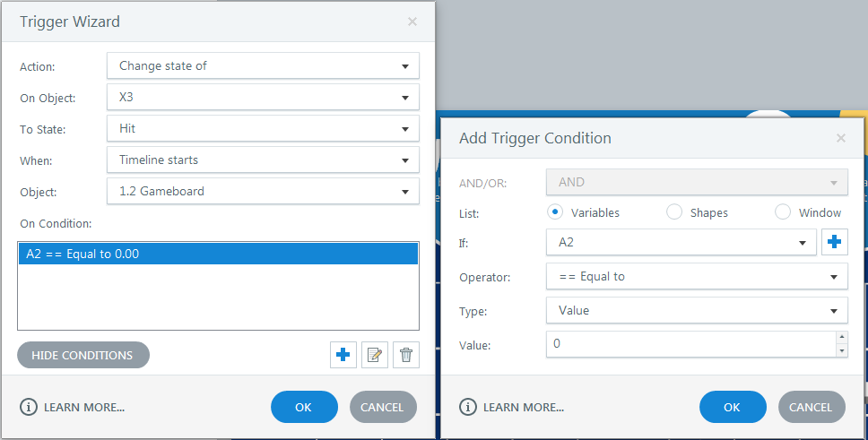The width and height of the screenshot is (868, 440).
Task: Click the blue plus next to If field
Action: tap(835, 243)
